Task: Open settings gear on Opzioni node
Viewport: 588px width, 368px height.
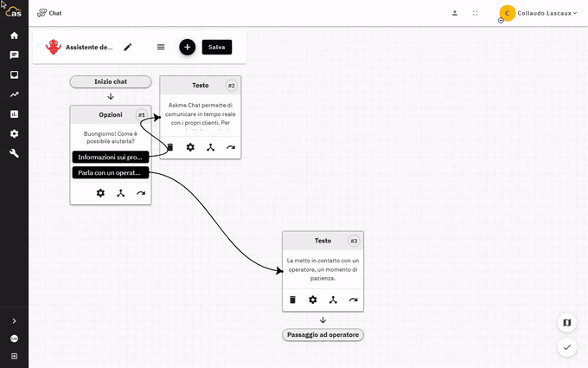Action: click(100, 193)
